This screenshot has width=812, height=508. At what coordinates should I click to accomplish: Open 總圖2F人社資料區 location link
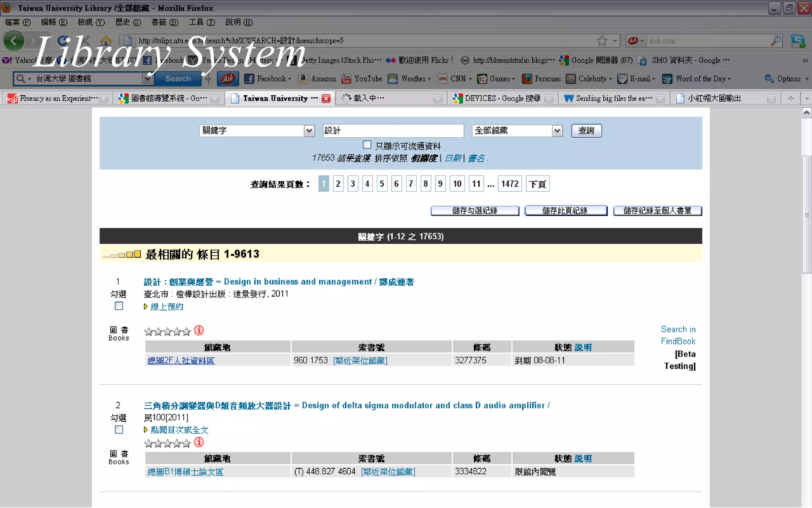click(x=181, y=360)
